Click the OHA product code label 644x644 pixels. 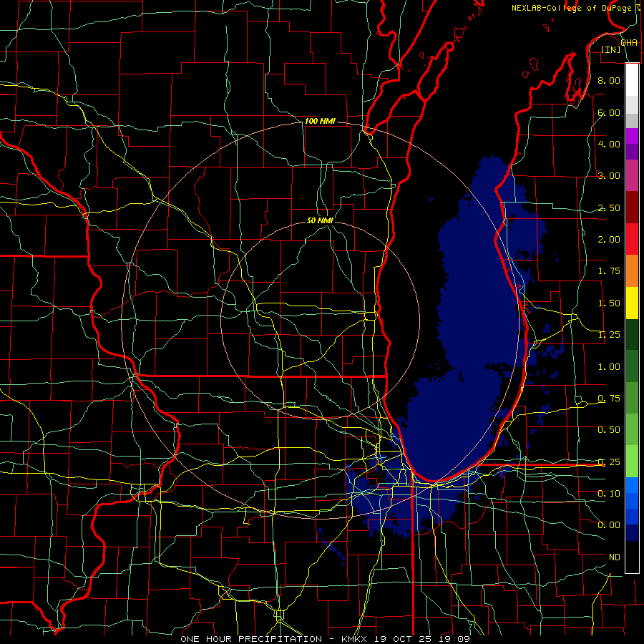pos(629,43)
